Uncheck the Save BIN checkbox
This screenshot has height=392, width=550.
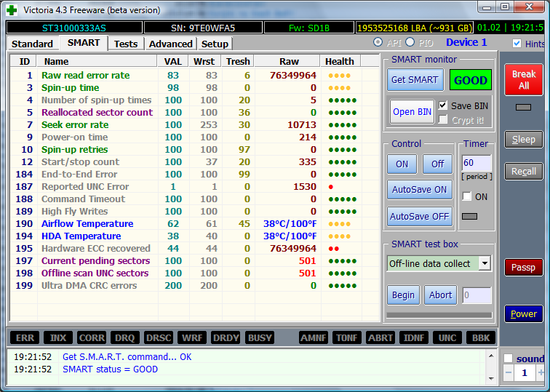click(x=443, y=105)
